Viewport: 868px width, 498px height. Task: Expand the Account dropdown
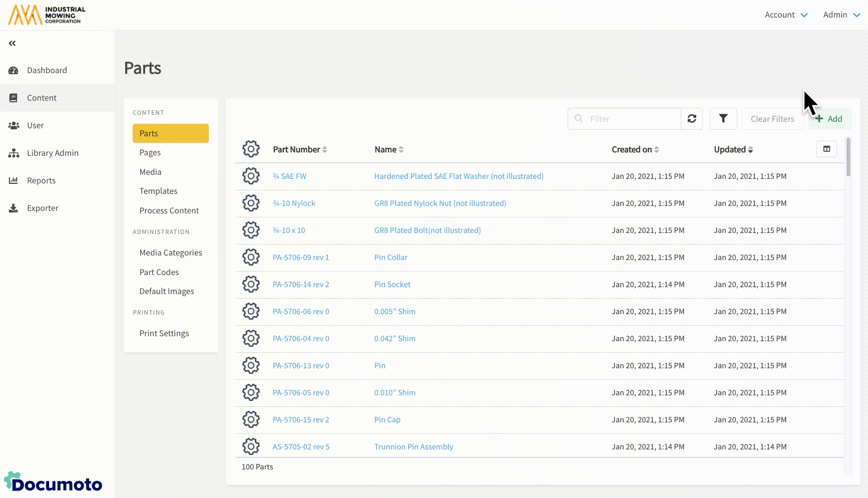pos(785,15)
